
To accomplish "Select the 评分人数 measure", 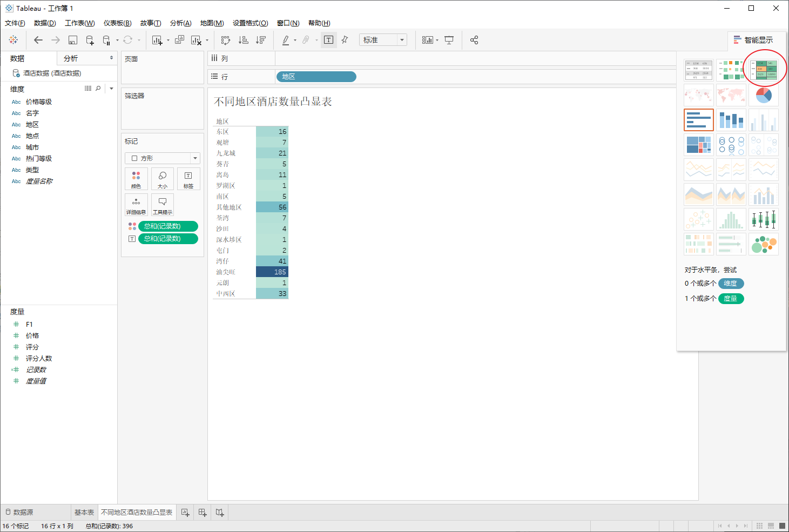I will pos(39,358).
